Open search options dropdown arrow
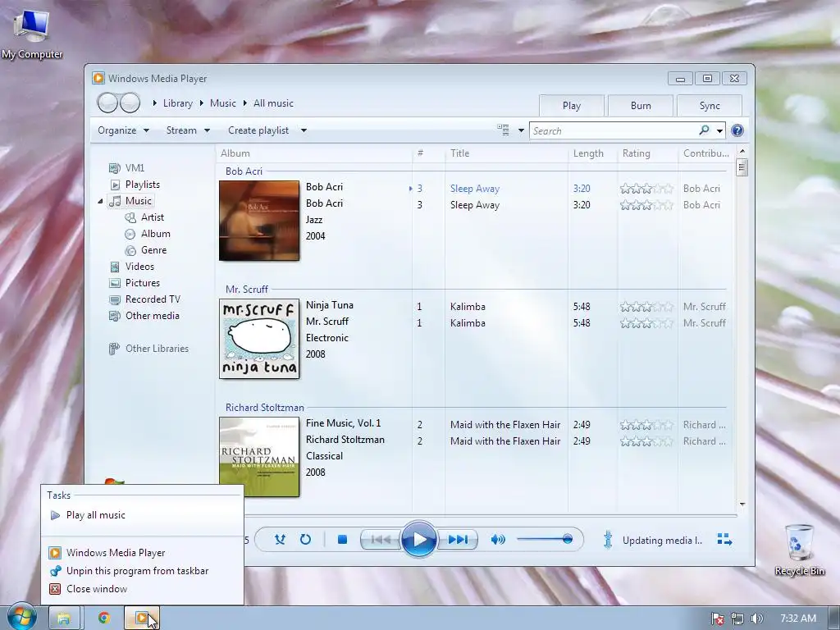Viewport: 840px width, 630px height. coord(719,130)
